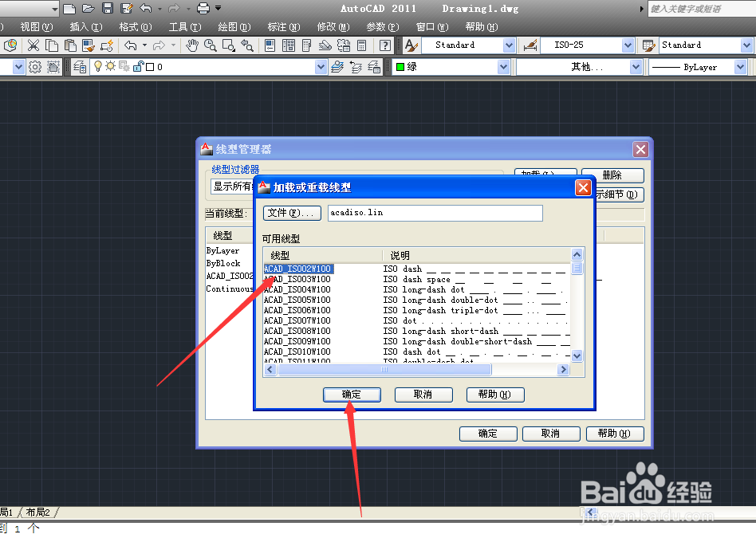This screenshot has width=756, height=542.
Task: Open the 绘图(D) menu
Action: [x=234, y=27]
